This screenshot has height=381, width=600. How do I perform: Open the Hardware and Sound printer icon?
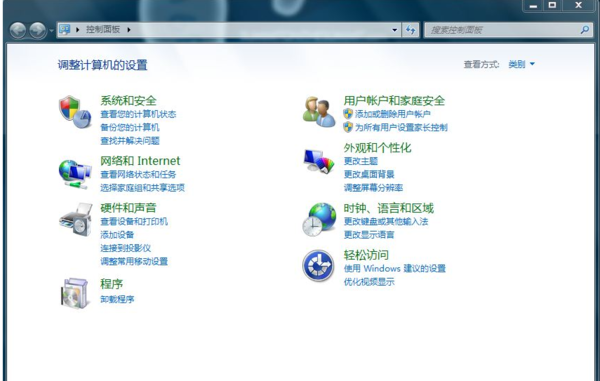click(76, 220)
